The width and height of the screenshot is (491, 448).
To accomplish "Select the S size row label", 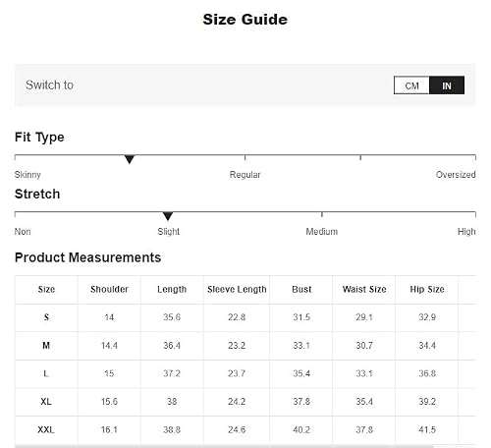I will [46, 317].
